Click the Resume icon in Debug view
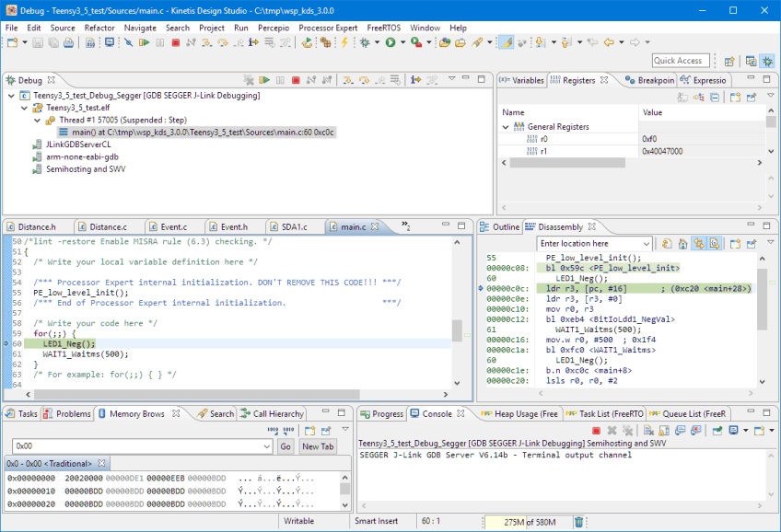Image resolution: width=781 pixels, height=532 pixels. point(264,80)
